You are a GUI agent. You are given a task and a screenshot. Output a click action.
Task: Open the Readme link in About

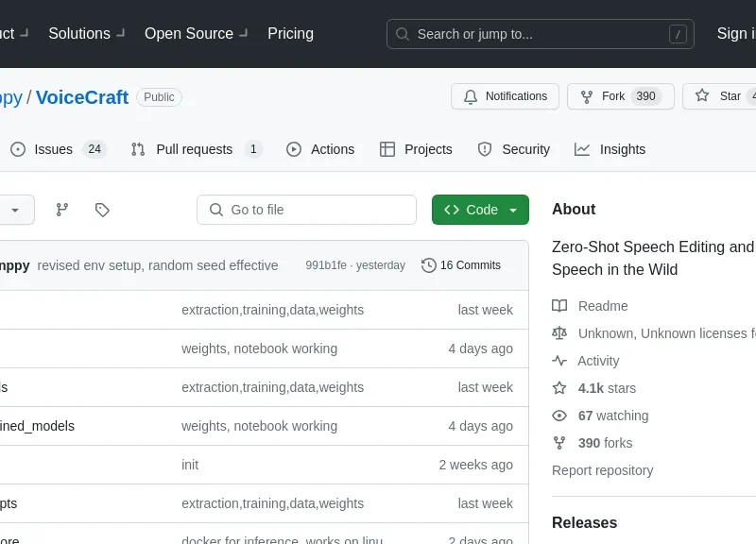(603, 306)
